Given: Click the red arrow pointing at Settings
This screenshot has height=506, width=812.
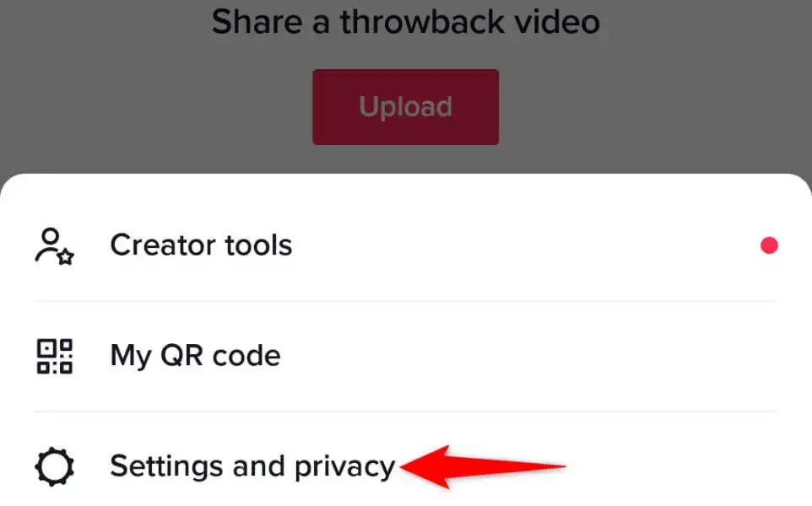Looking at the screenshot, I should tap(483, 466).
